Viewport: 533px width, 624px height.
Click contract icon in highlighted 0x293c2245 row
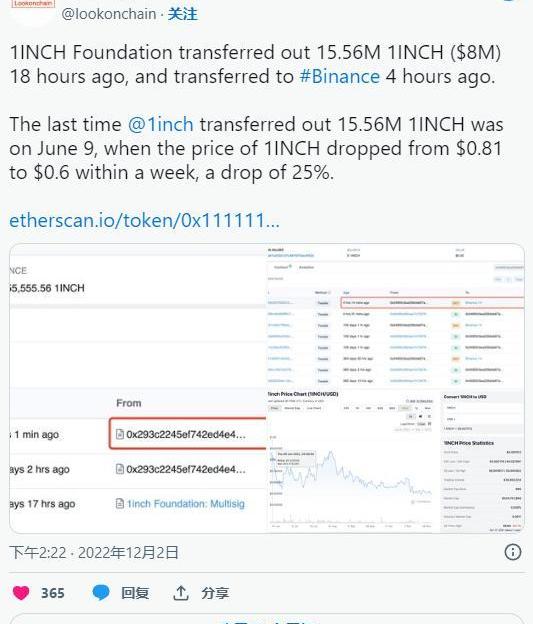(119, 434)
